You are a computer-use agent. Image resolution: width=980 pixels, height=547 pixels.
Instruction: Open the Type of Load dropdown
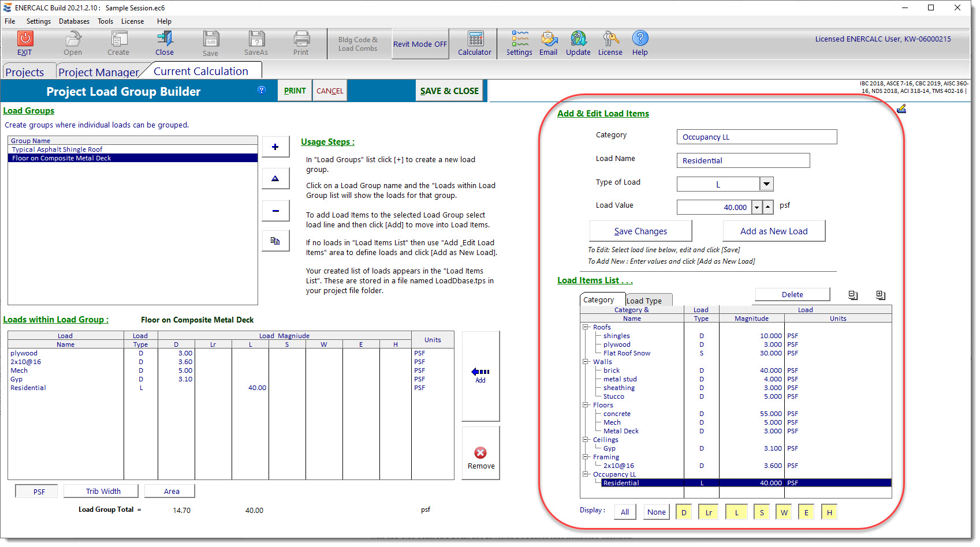point(766,183)
